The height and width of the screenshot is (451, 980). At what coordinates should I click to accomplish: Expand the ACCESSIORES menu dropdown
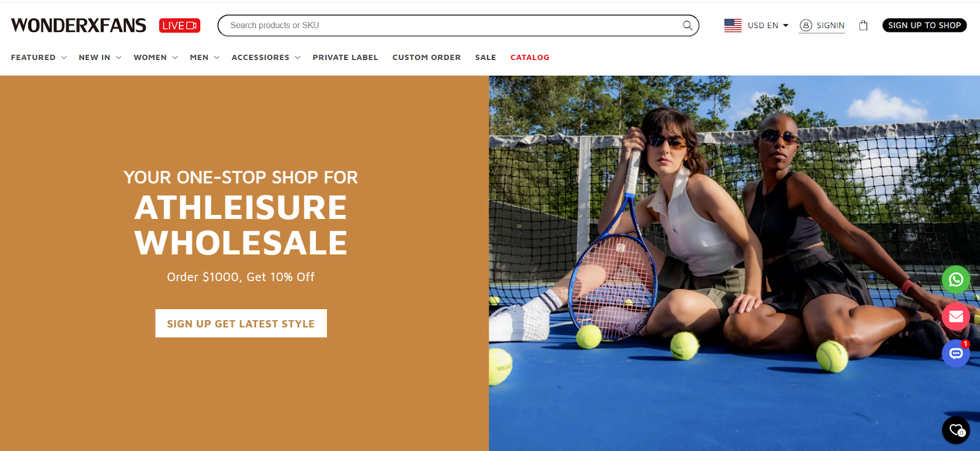(x=266, y=58)
